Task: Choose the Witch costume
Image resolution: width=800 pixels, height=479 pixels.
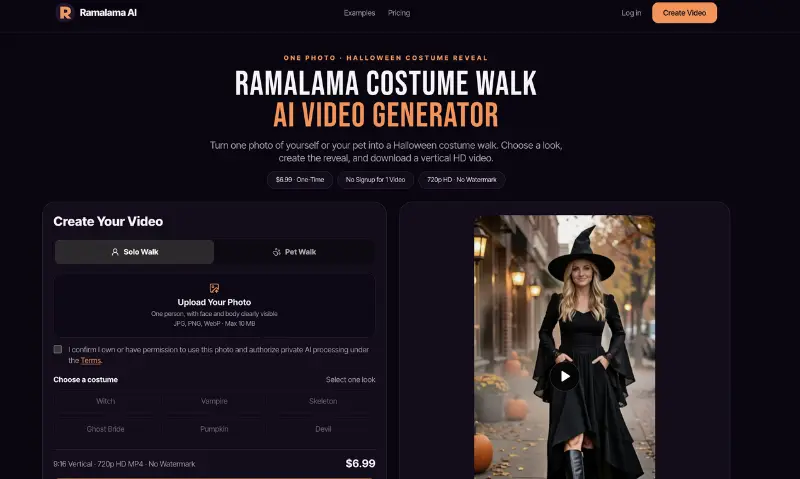Action: tap(106, 401)
